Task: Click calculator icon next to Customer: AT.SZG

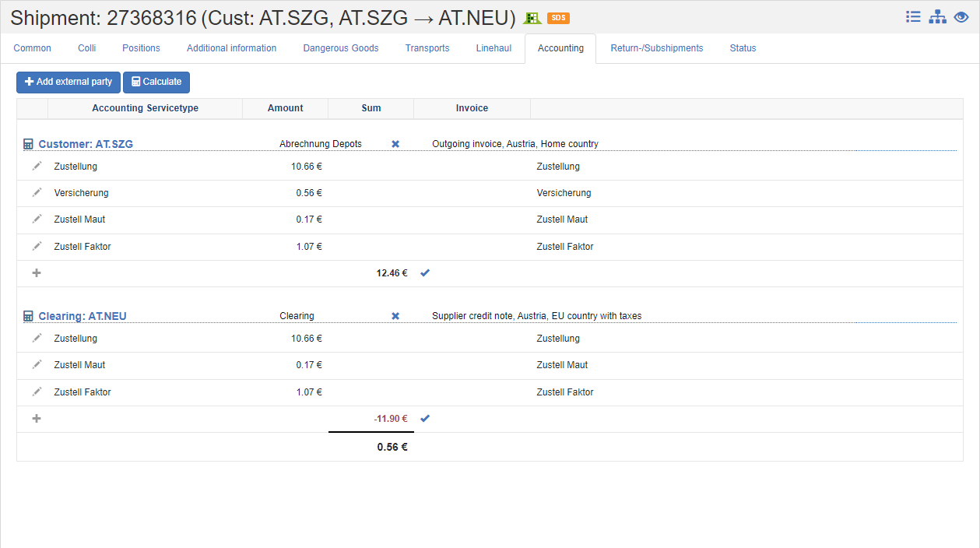Action: (x=29, y=144)
